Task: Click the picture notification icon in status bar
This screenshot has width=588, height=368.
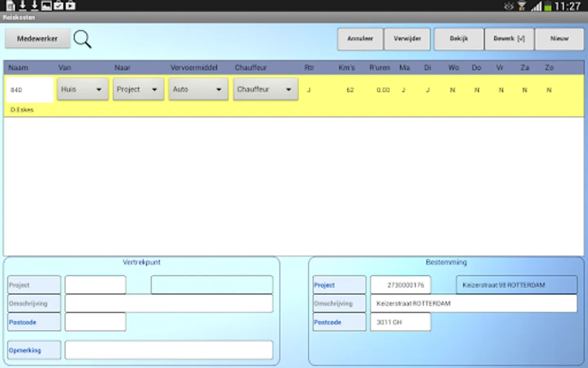Action: point(47,6)
